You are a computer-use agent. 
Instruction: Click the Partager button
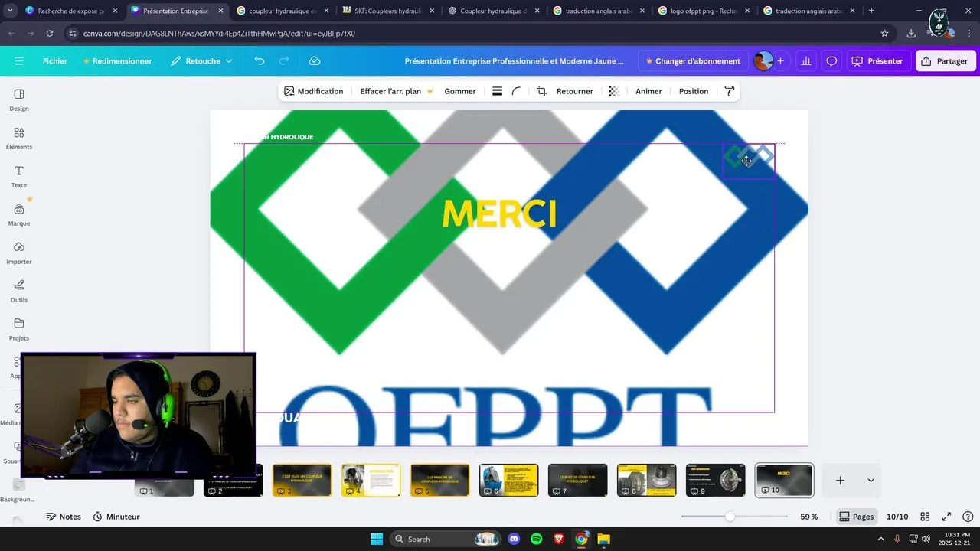pos(945,61)
